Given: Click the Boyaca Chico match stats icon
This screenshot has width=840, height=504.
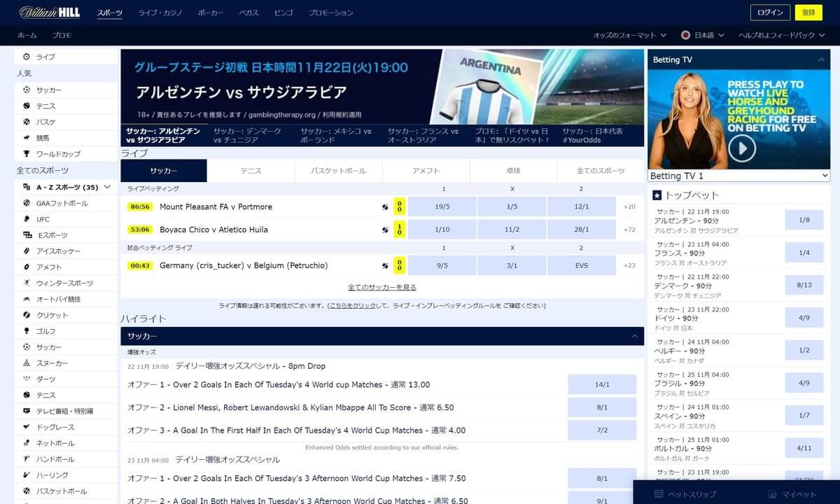Looking at the screenshot, I should [385, 230].
